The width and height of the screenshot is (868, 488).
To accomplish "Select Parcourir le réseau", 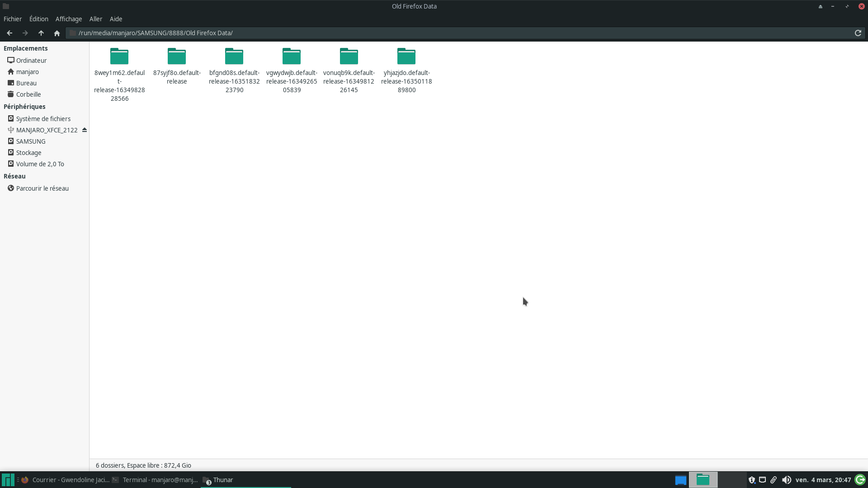I will 42,188.
